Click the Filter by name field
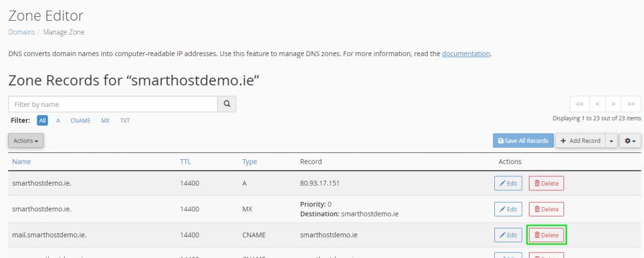Viewport: 644px width, 258px height. 113,104
